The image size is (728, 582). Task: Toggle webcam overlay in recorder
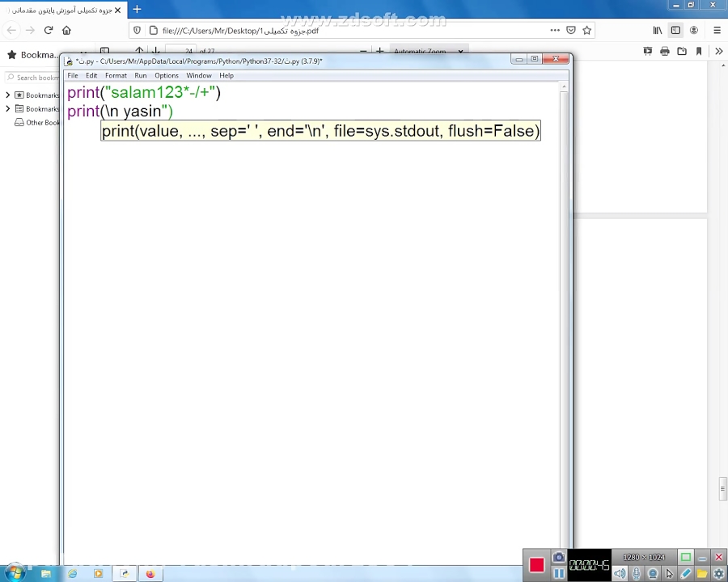coord(652,574)
